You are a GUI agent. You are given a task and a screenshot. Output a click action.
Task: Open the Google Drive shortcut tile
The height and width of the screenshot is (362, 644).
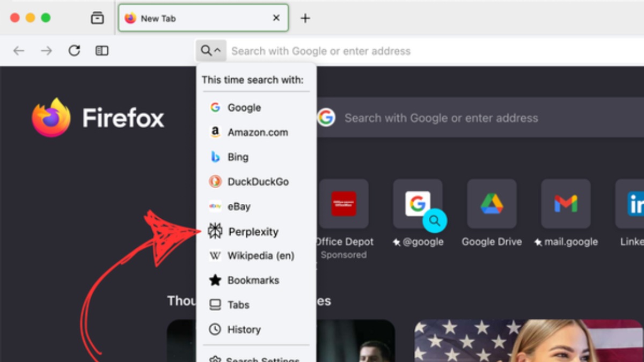click(x=492, y=204)
